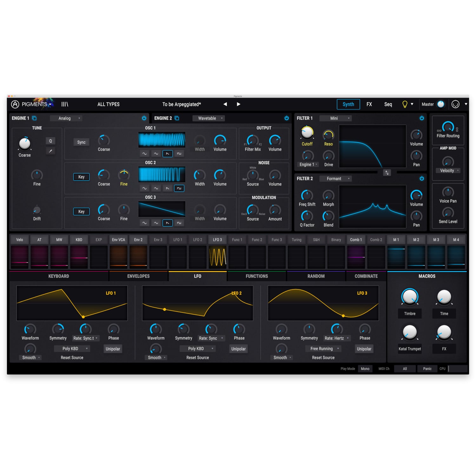Click the MIDI channel All button

pyautogui.click(x=405, y=369)
